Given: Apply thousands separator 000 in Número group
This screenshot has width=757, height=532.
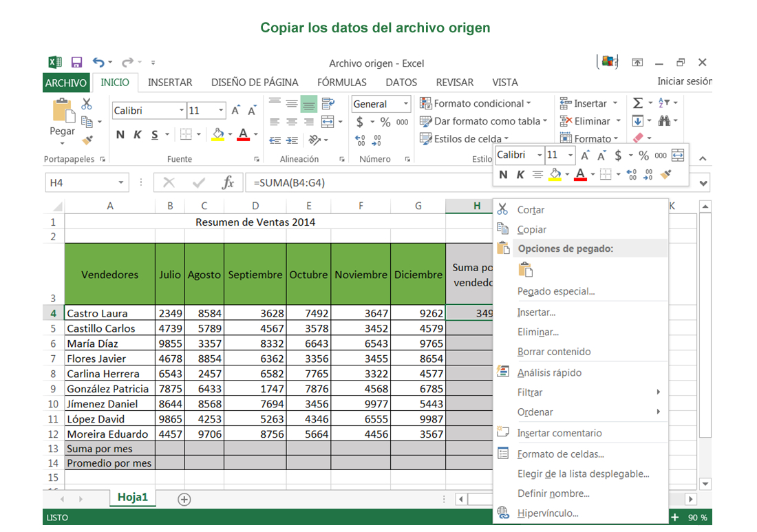Looking at the screenshot, I should point(402,122).
